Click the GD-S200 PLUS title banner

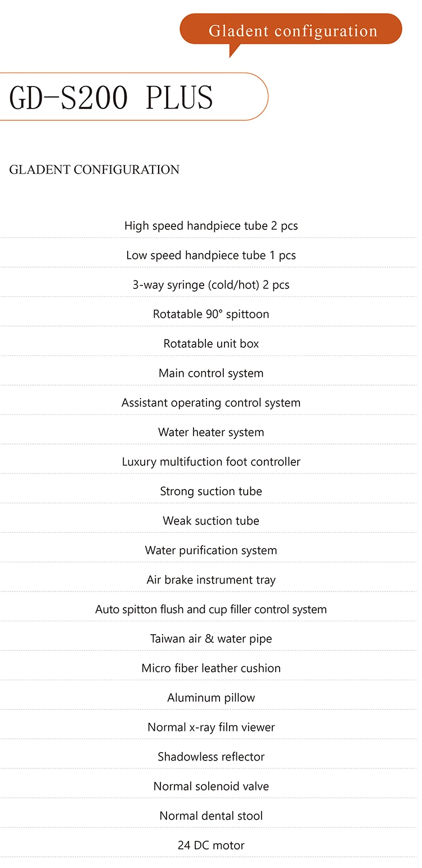tap(111, 97)
